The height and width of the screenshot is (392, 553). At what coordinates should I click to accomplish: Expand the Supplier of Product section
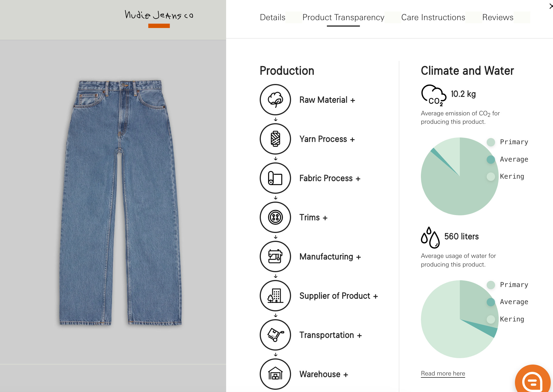338,296
